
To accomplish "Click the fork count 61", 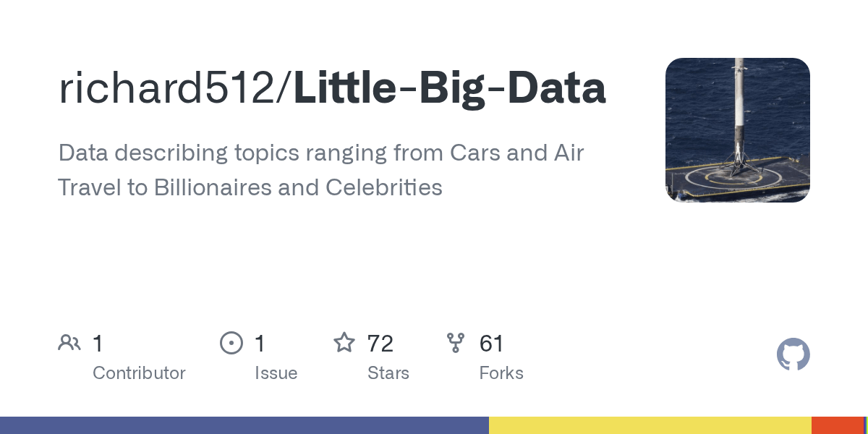I will pos(492,344).
